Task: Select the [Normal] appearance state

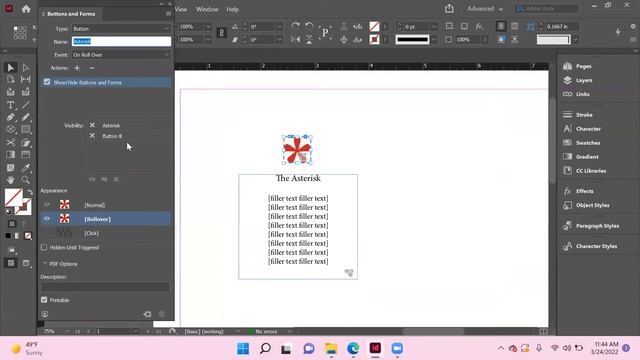Action: tap(106, 205)
